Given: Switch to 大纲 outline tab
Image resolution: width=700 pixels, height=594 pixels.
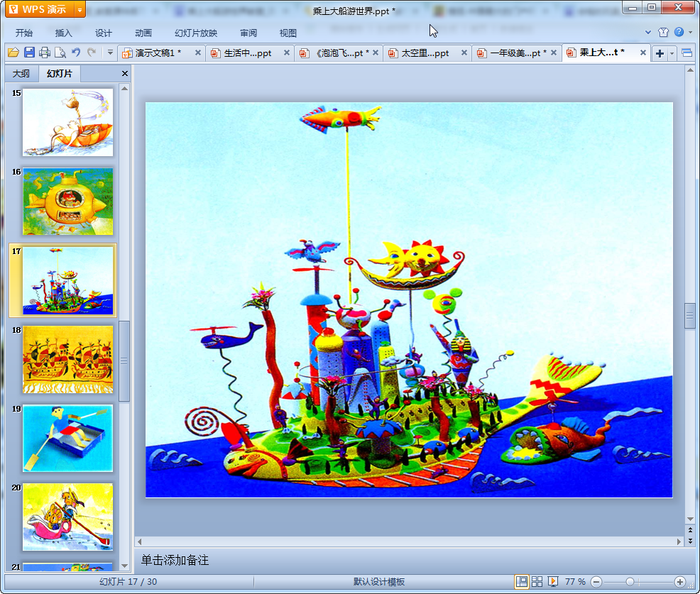Looking at the screenshot, I should (21, 74).
